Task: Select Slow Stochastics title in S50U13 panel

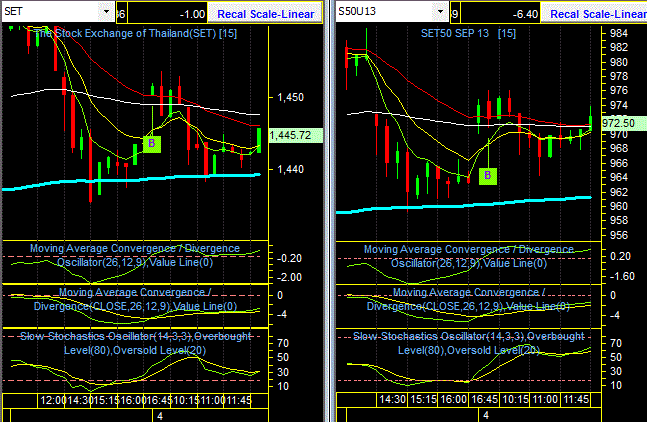Action: tap(469, 343)
